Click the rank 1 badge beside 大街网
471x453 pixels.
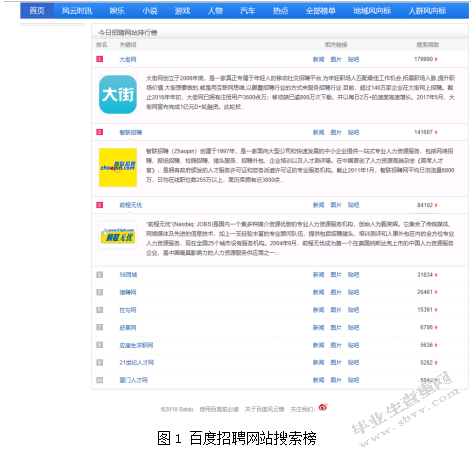pos(100,59)
